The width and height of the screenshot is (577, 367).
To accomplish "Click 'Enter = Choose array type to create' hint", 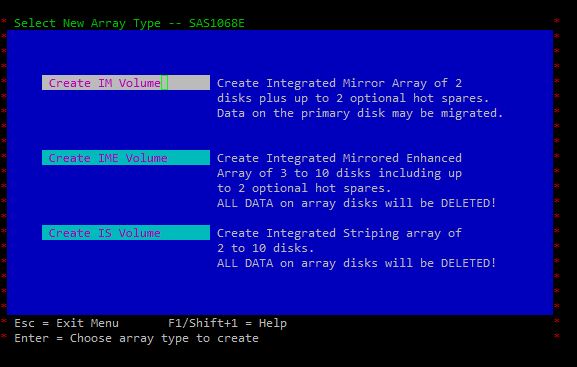I will 137,338.
